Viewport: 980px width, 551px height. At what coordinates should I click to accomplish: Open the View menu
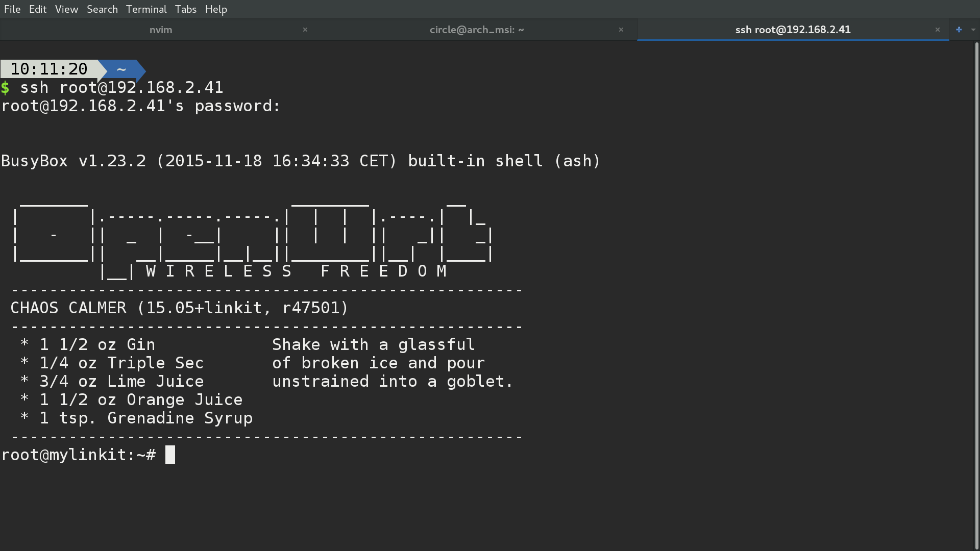click(66, 9)
